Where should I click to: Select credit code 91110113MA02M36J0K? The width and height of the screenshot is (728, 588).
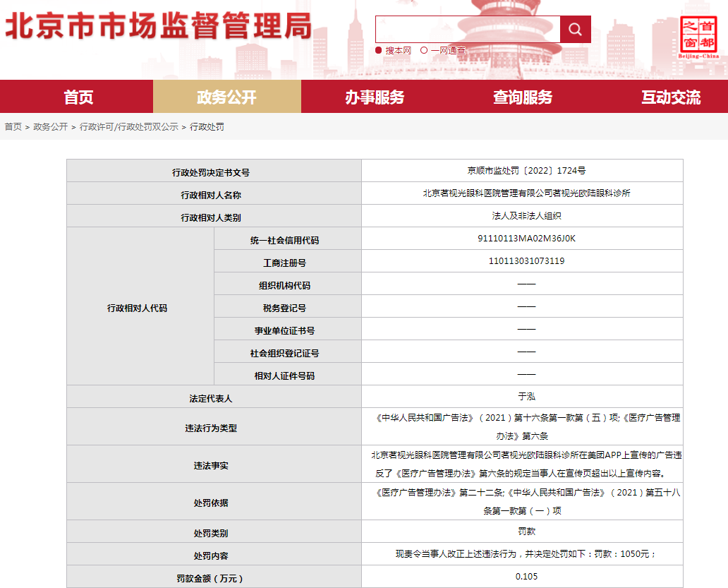coord(526,239)
